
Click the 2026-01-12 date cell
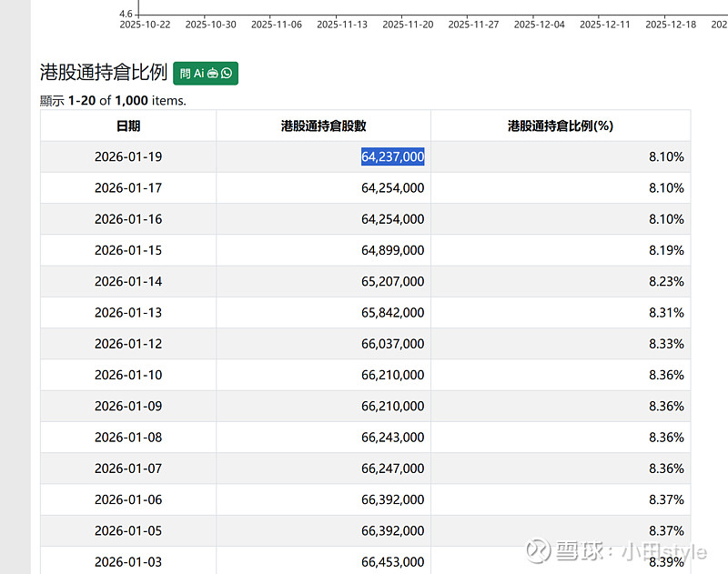click(x=128, y=344)
